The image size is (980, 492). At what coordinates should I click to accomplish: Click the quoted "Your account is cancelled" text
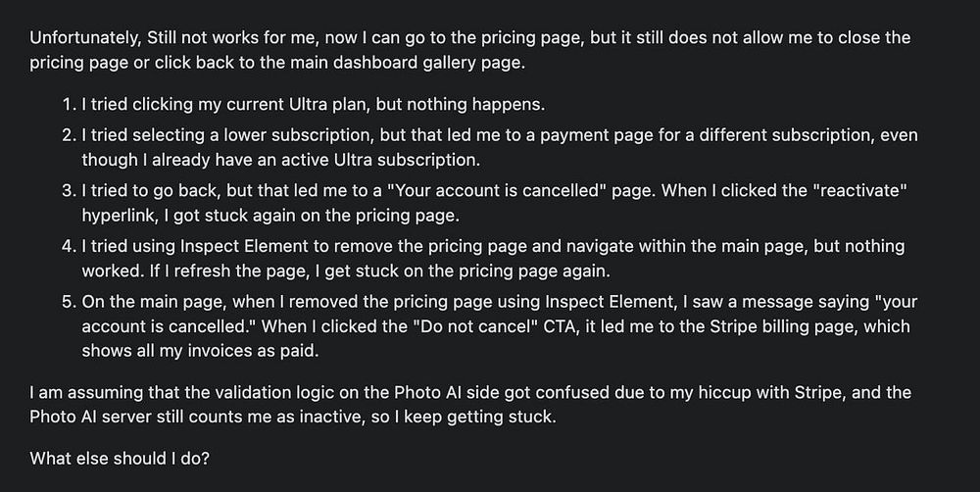click(498, 191)
